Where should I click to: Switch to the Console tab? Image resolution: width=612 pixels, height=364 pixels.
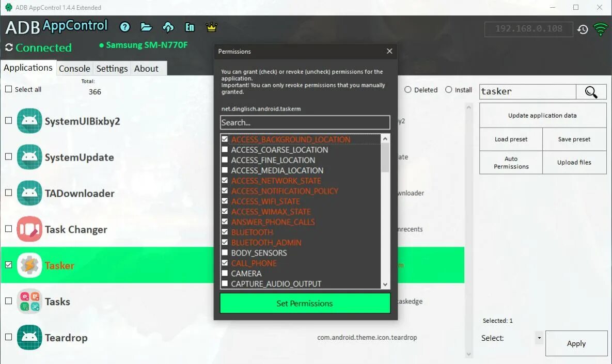tap(74, 68)
